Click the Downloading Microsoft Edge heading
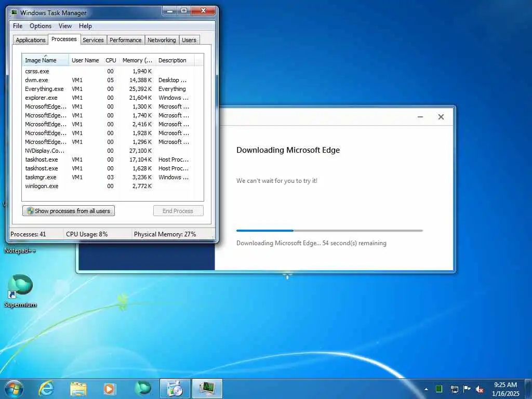Viewport: 532px width, 399px height. point(288,150)
